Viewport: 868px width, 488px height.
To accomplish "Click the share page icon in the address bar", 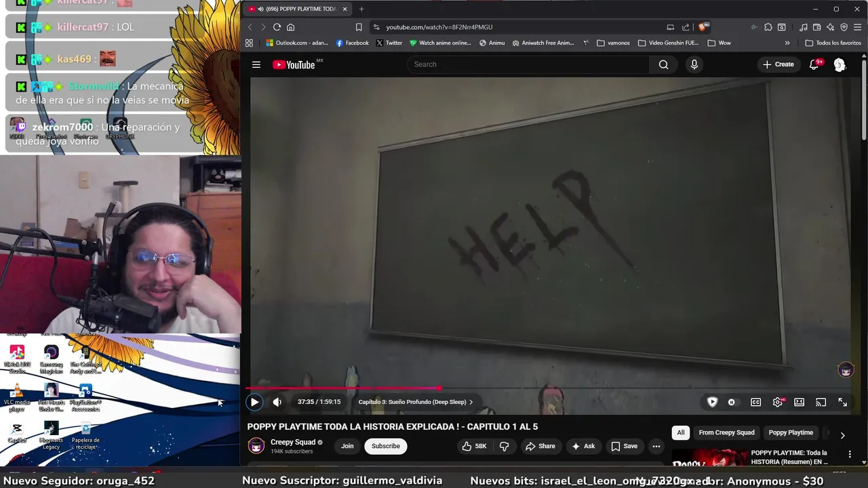I will pos(686,27).
